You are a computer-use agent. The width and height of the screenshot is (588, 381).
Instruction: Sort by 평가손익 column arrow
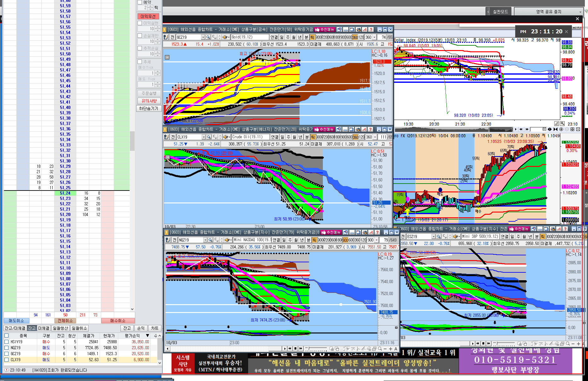pos(147,336)
